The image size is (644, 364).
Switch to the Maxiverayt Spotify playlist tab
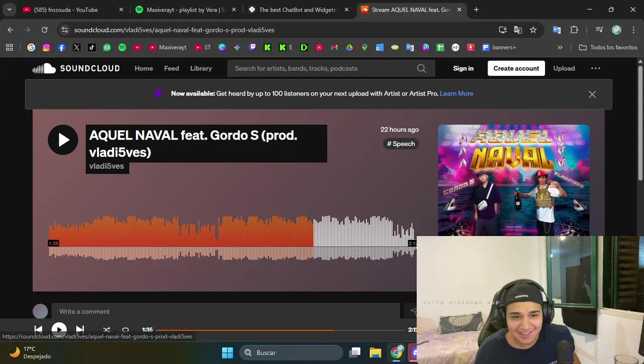186,10
